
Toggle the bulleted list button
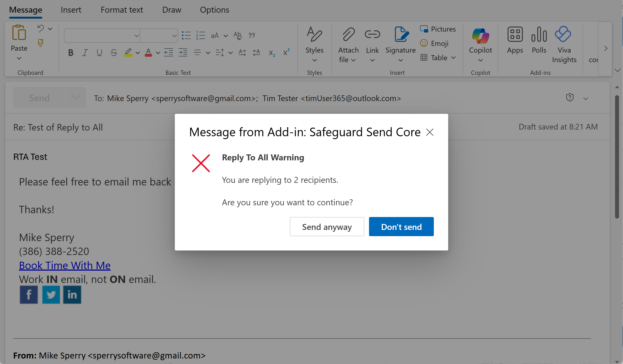[186, 35]
